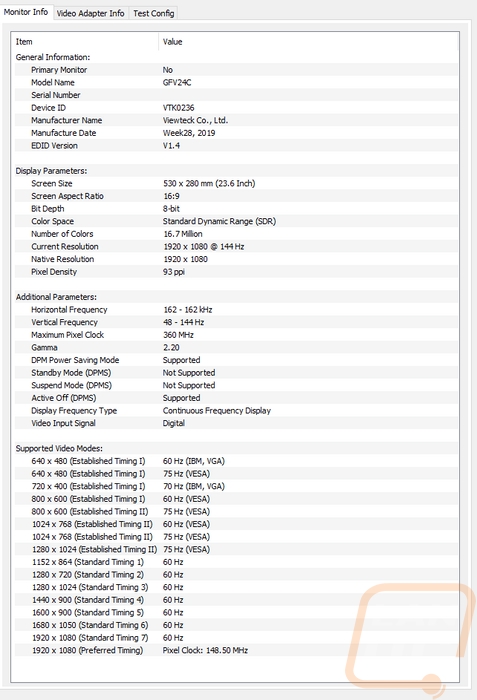This screenshot has width=477, height=700.
Task: Click the Standard Dynamic Range (SDR) value
Action: pos(219,221)
